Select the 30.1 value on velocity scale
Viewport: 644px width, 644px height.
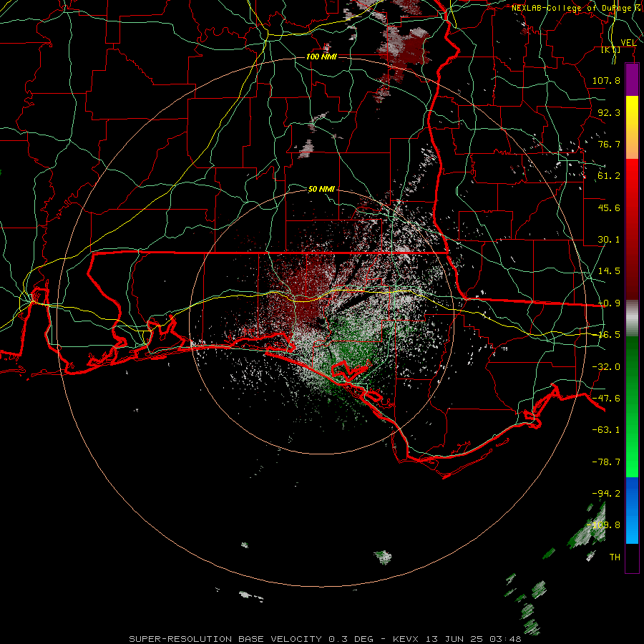(609, 240)
